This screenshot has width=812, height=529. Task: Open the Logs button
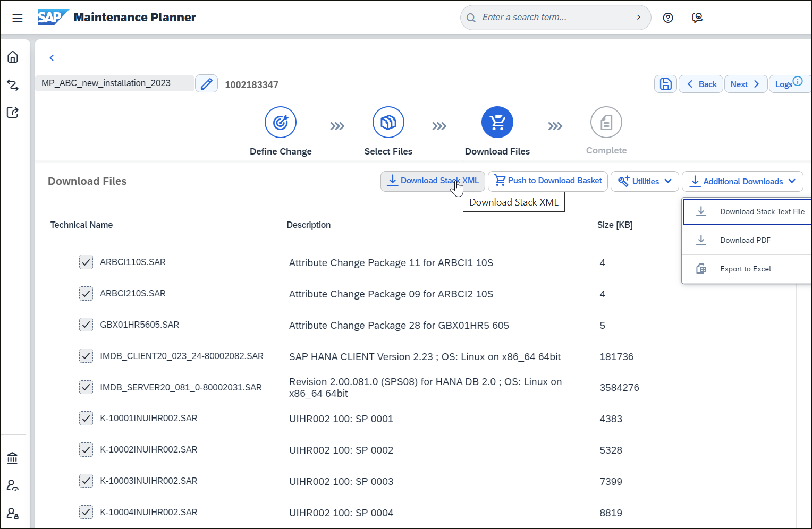click(789, 84)
